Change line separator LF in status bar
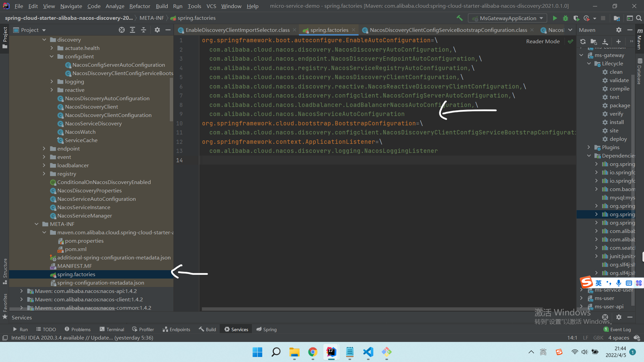This screenshot has width=644, height=362. point(586,338)
